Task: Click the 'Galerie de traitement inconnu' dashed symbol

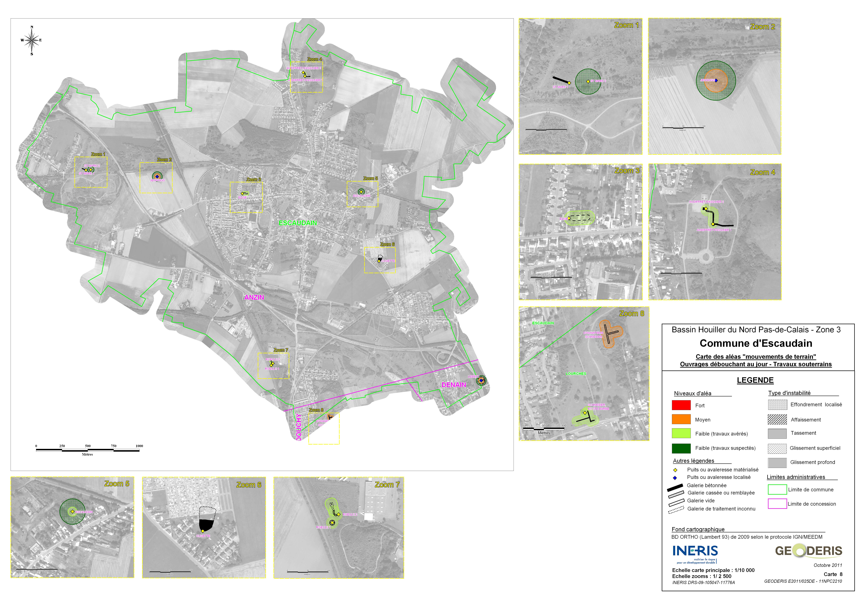Action: tap(676, 510)
